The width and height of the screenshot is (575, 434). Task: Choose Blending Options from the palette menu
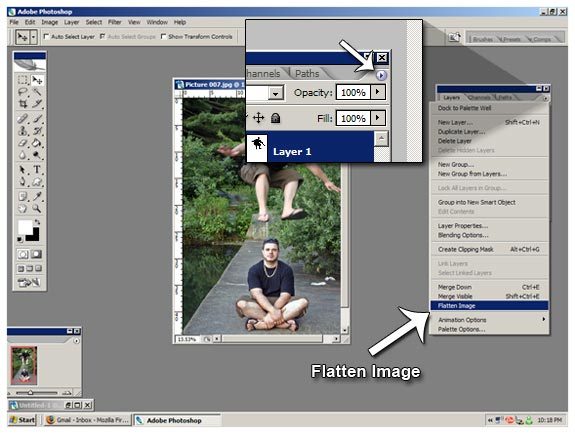(x=489, y=235)
